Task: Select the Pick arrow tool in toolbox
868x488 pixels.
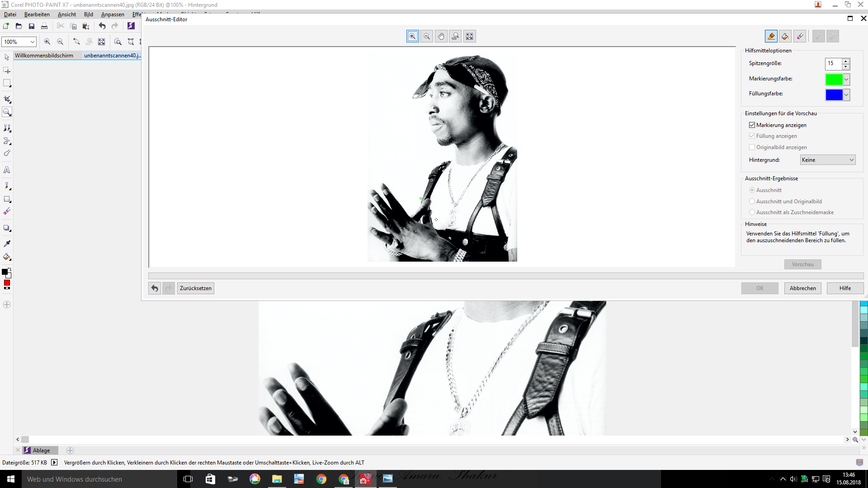Action: (x=7, y=57)
